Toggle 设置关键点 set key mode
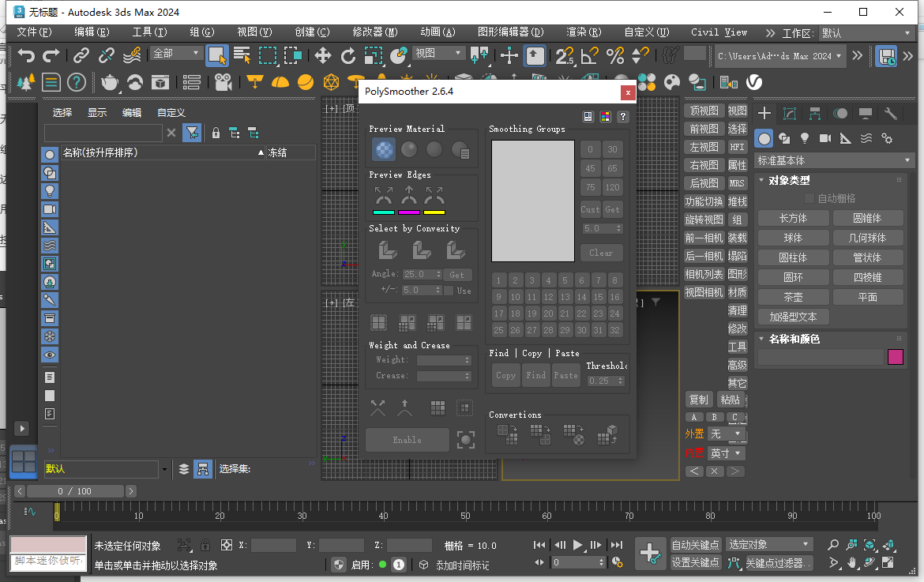 [695, 562]
